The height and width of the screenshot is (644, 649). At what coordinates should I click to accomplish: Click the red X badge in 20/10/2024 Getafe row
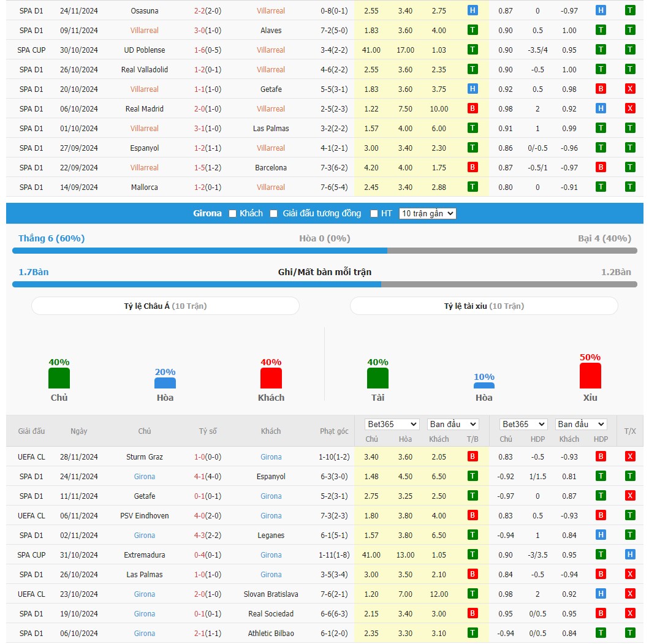630,89
